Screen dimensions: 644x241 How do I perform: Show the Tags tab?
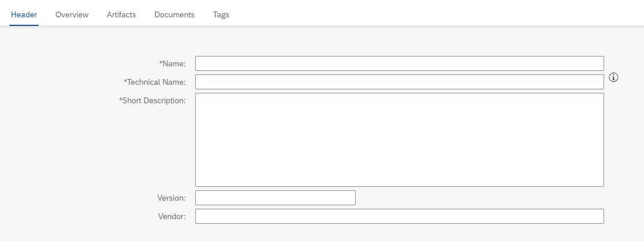click(221, 14)
